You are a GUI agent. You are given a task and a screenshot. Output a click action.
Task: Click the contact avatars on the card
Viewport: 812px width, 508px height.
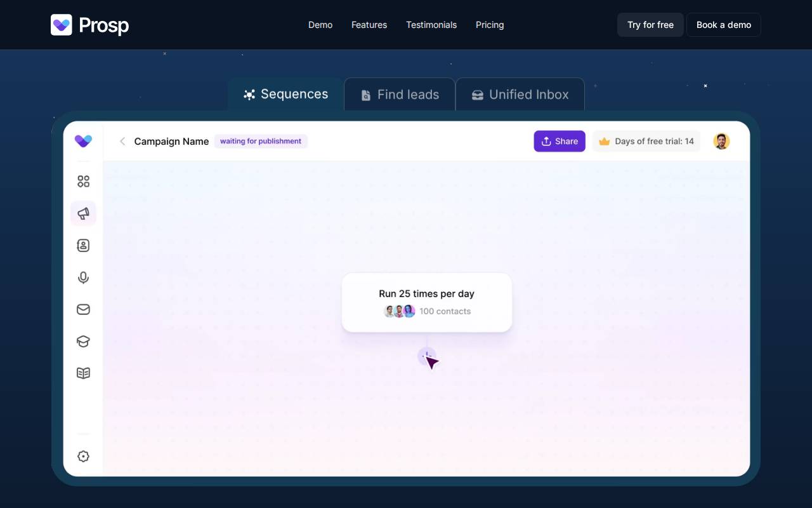pyautogui.click(x=400, y=311)
